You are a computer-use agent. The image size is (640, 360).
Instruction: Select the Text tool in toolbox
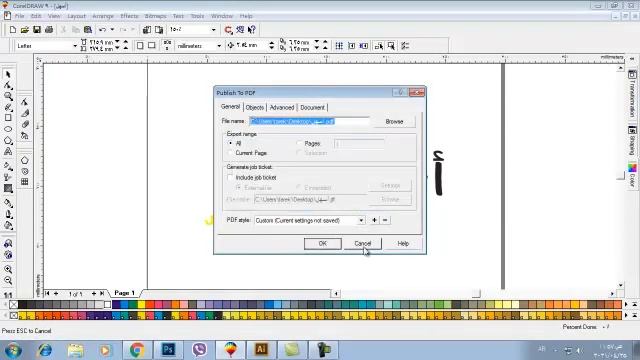coord(8,151)
